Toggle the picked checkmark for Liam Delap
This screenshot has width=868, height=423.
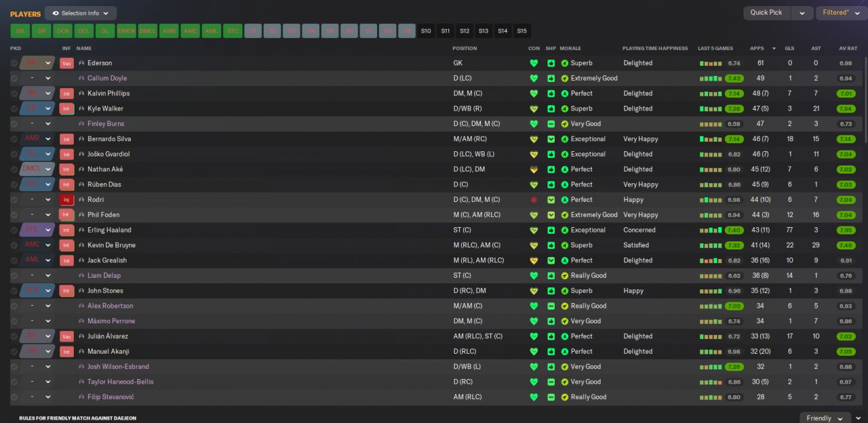click(14, 276)
